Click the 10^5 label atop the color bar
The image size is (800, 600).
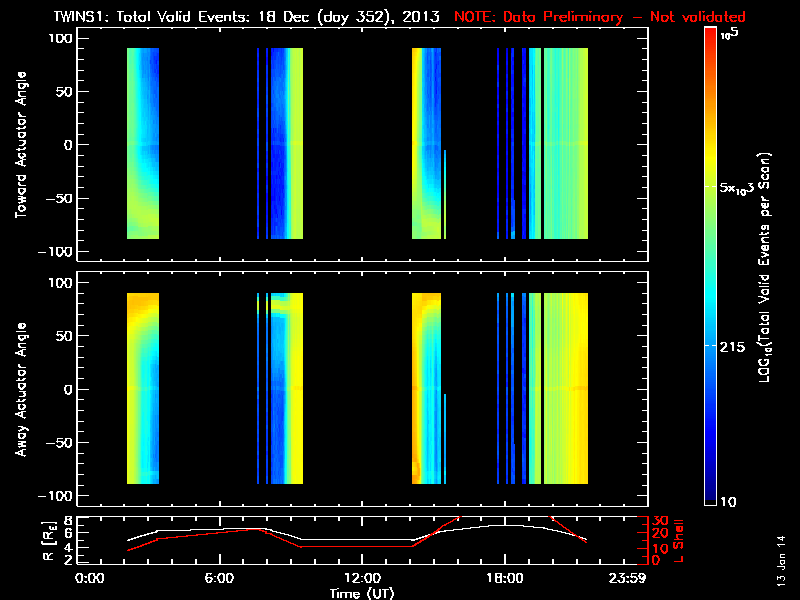click(x=729, y=34)
